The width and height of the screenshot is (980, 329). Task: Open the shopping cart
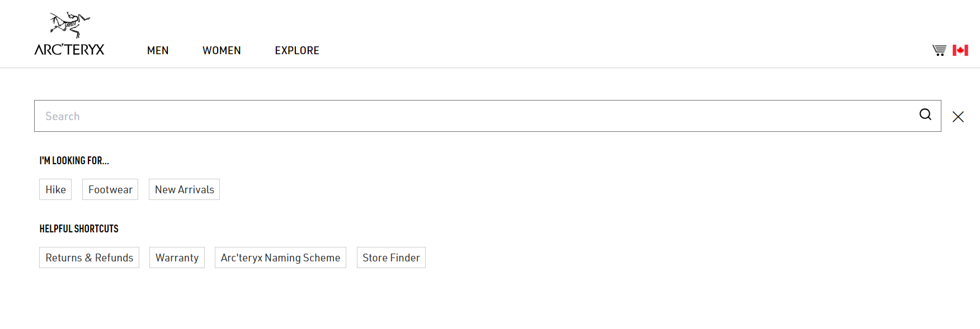[x=939, y=50]
